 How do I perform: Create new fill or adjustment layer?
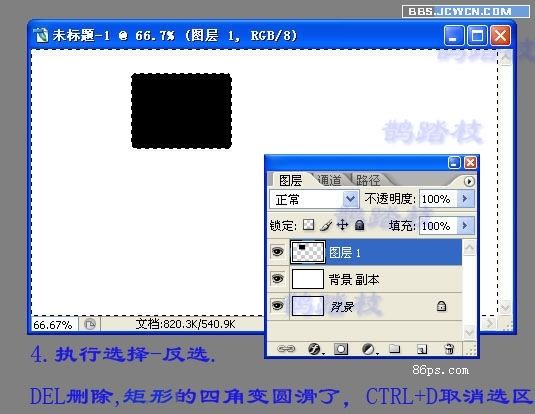pos(369,349)
